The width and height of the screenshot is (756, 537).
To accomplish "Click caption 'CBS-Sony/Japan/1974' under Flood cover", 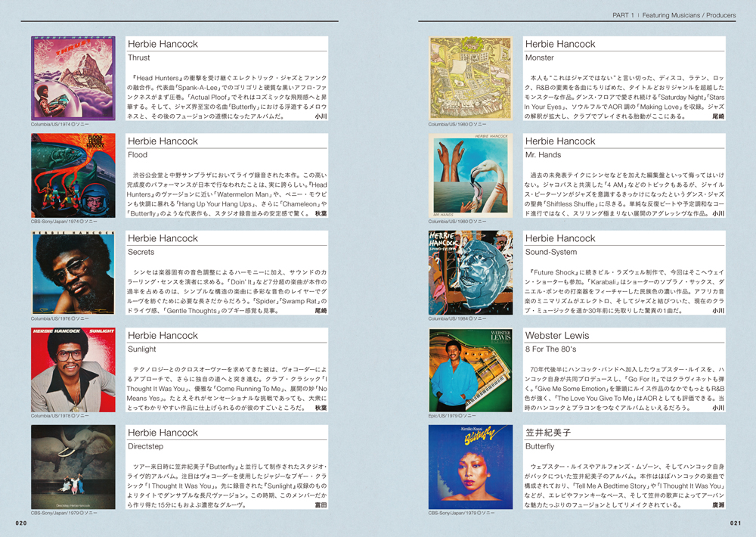I will click(64, 222).
